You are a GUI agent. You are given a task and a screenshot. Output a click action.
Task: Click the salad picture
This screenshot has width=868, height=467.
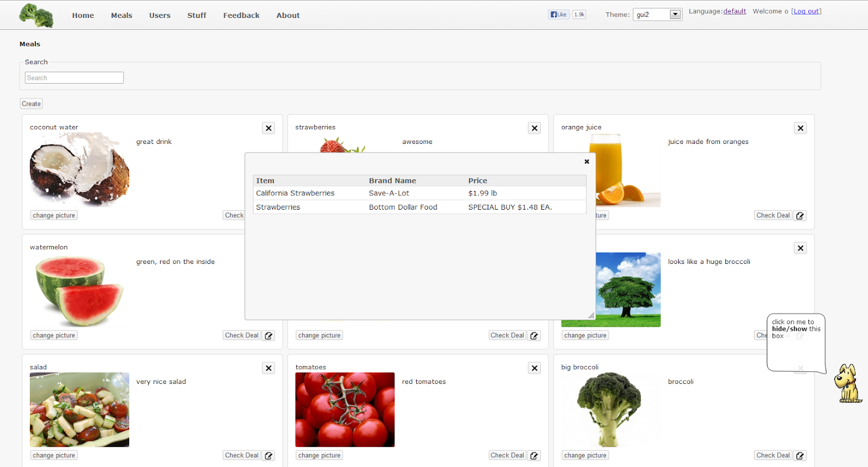(79, 409)
